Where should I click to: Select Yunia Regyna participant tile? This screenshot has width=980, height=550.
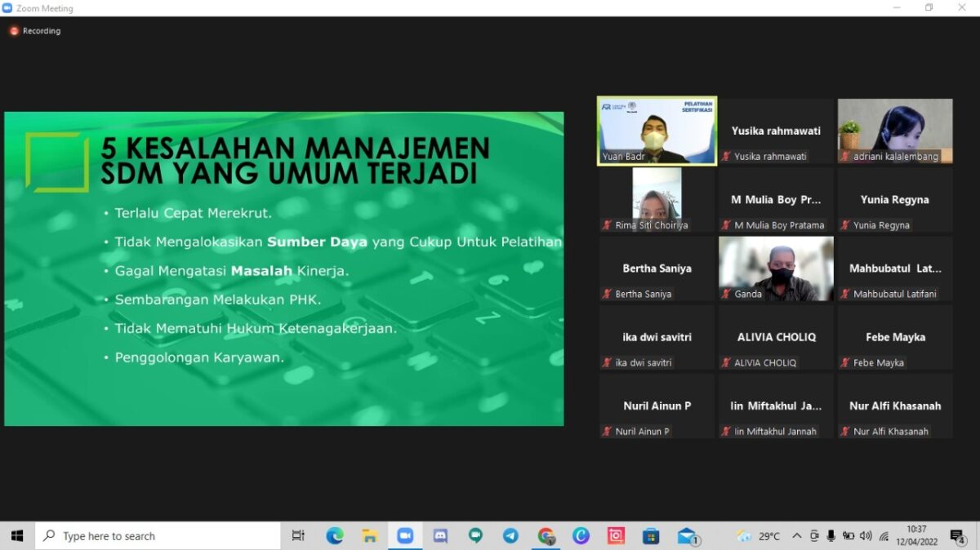tap(895, 200)
